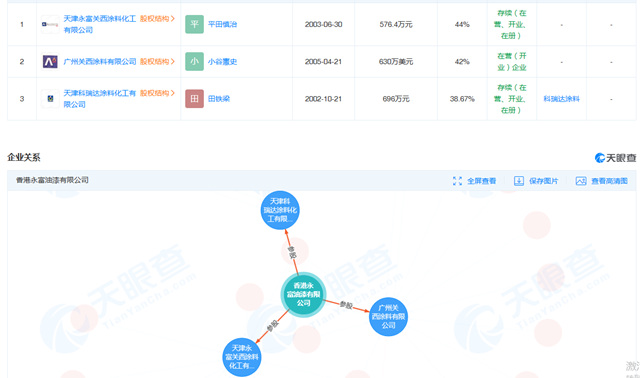Click 保存图片 text button

click(543, 181)
